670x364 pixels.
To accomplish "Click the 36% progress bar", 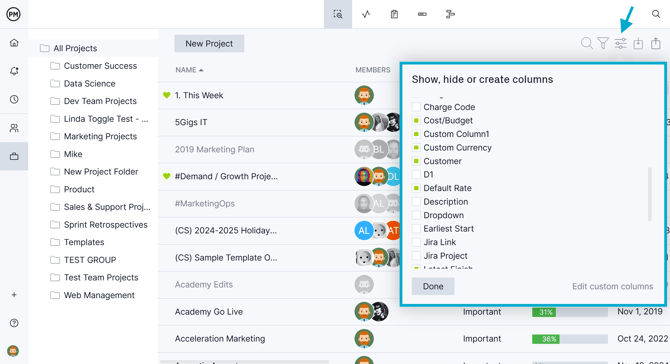I will pos(570,339).
